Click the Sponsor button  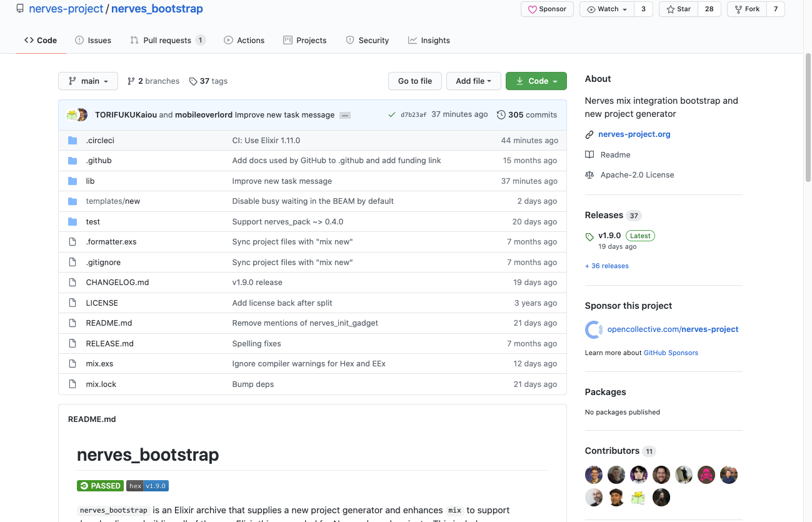pos(547,9)
